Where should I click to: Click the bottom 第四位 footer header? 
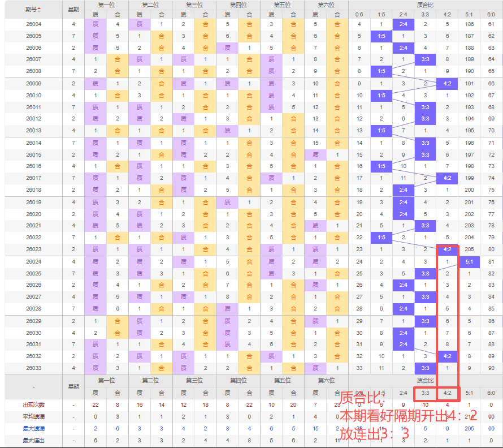click(239, 381)
